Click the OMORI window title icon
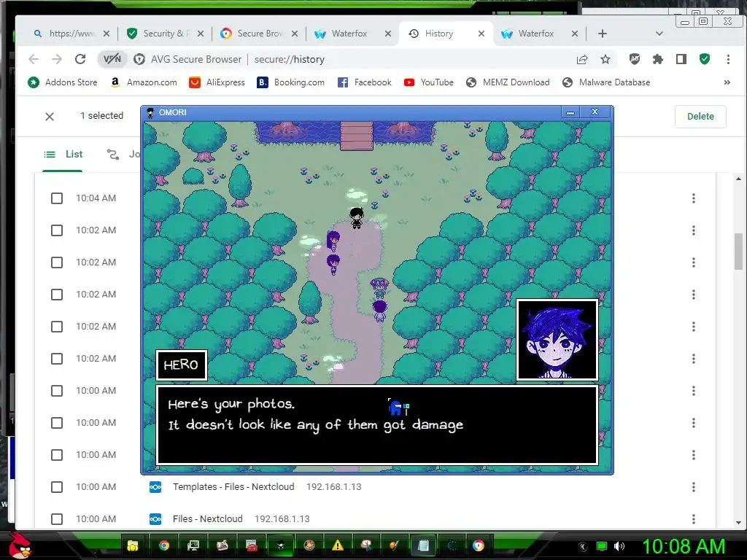The image size is (747, 560). (150, 112)
